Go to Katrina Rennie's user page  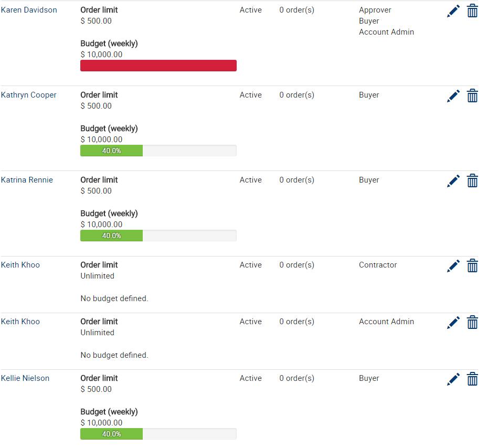point(27,180)
